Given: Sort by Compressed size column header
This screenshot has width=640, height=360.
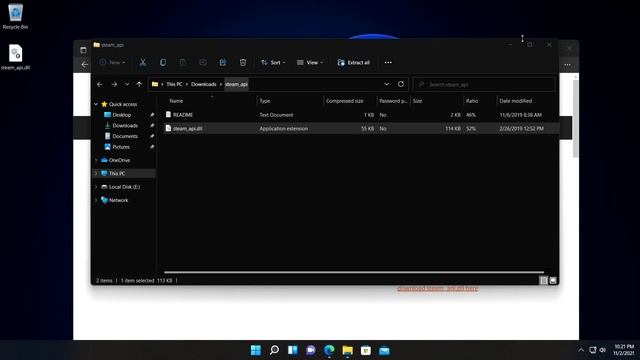Looking at the screenshot, I should pos(344,101).
